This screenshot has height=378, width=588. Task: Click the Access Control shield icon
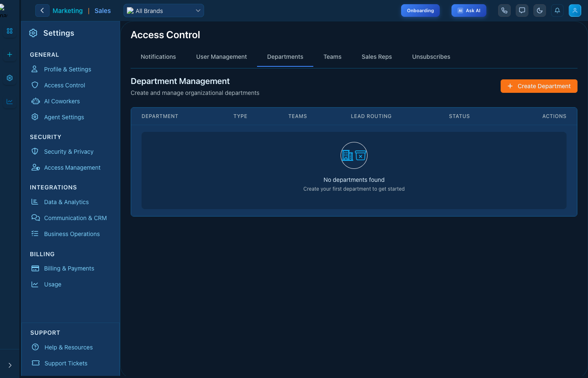[x=35, y=85]
